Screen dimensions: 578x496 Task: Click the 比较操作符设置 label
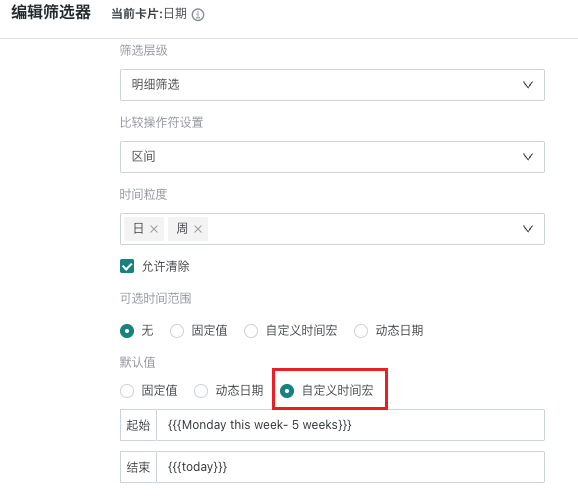point(161,122)
